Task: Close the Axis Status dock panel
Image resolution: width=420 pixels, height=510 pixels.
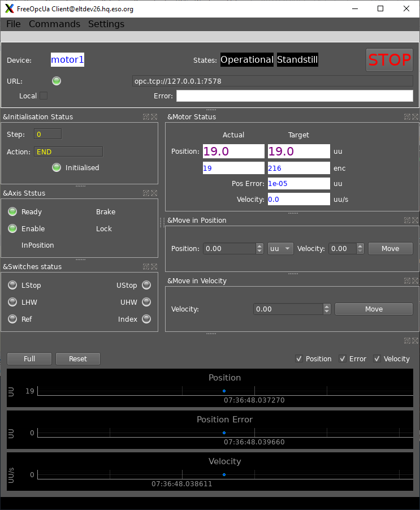Action: pyautogui.click(x=154, y=193)
